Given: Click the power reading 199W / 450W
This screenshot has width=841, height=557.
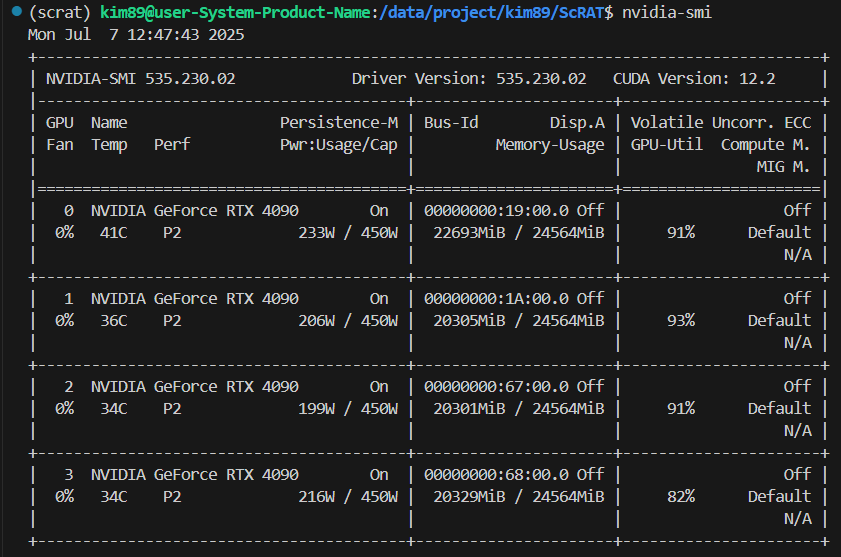Looking at the screenshot, I should click(348, 409).
